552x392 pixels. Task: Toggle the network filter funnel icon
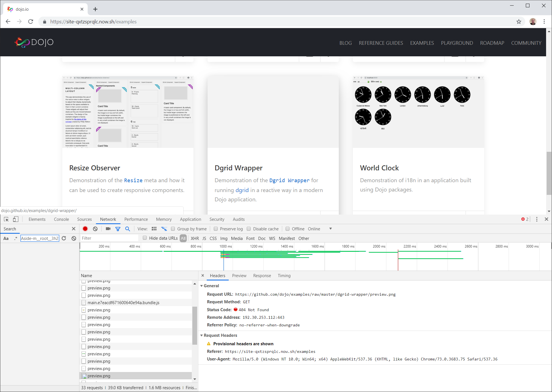(118, 229)
